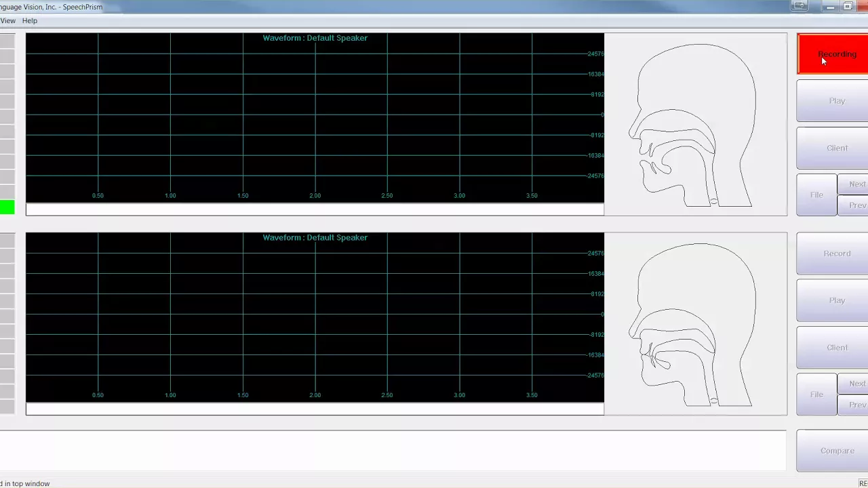Click the 0.50 time mark on bottom waveform

[x=98, y=395]
